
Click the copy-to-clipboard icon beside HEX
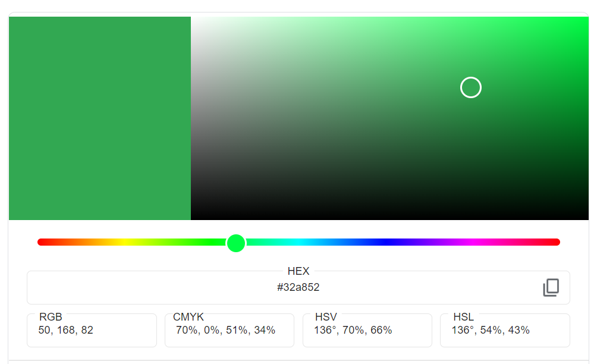point(551,287)
